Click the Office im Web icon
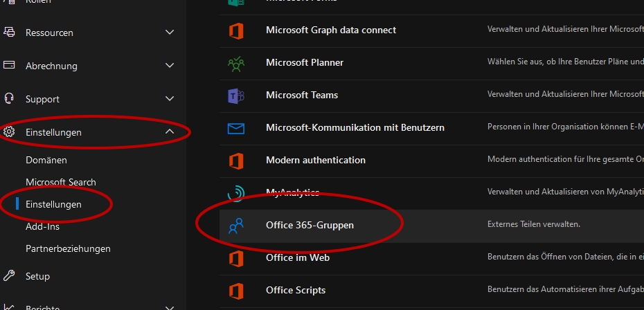Screen dimensions: 644x310 point(236,259)
